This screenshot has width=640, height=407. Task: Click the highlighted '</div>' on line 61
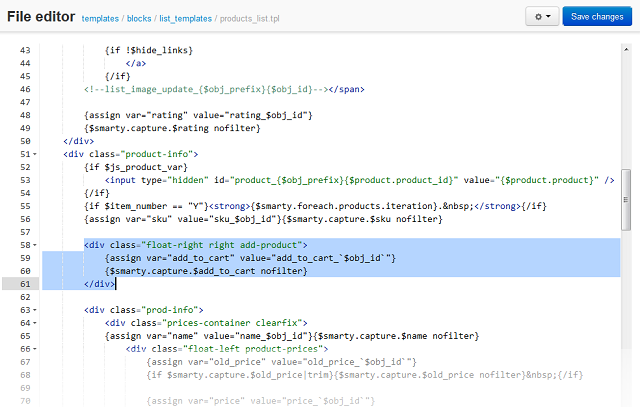(x=99, y=284)
